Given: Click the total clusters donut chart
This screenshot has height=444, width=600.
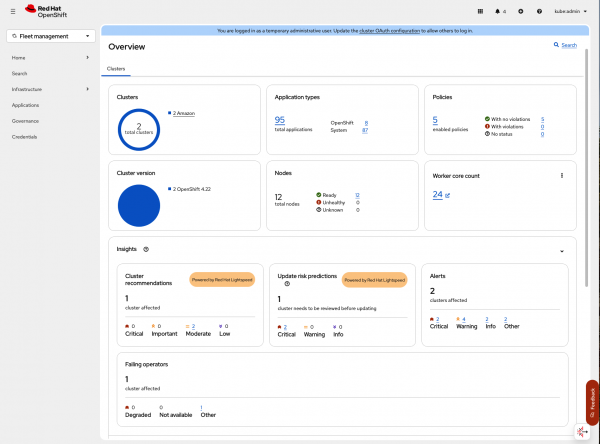Looking at the screenshot, I should click(x=139, y=130).
